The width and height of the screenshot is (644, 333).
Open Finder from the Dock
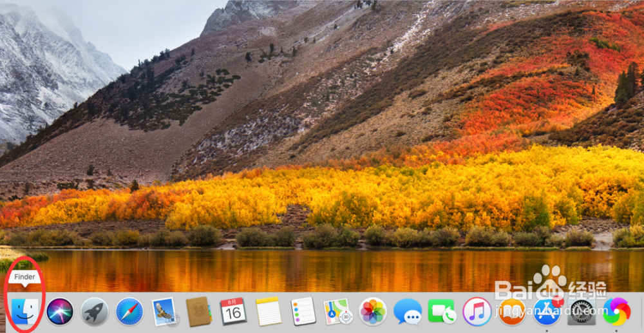[x=24, y=311]
